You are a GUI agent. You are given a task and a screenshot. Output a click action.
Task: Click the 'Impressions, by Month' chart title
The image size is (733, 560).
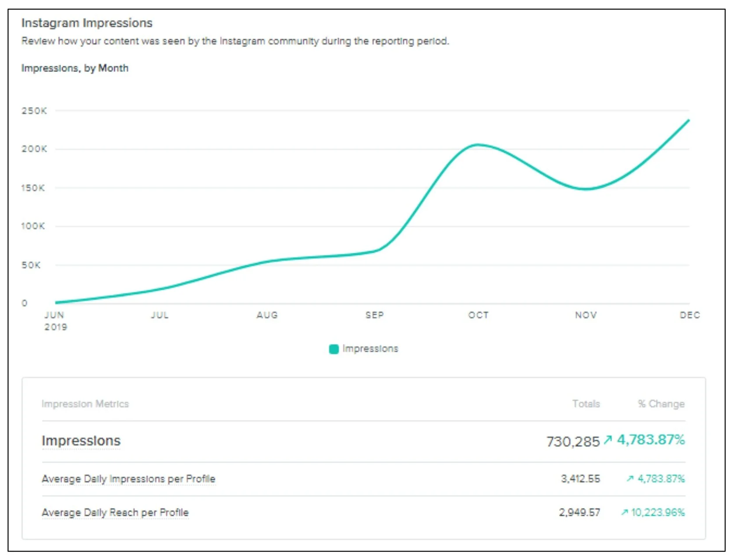(75, 68)
